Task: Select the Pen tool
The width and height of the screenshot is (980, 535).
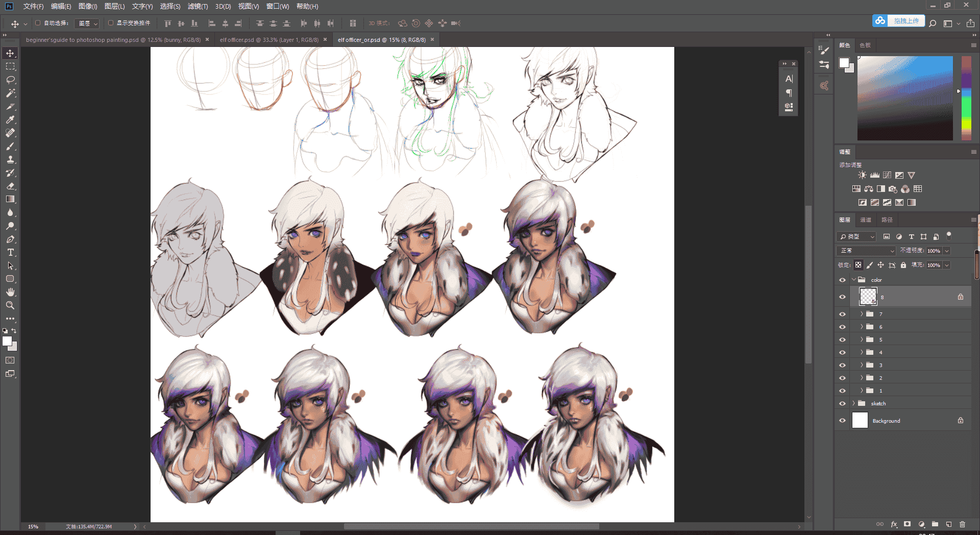Action: tap(10, 239)
